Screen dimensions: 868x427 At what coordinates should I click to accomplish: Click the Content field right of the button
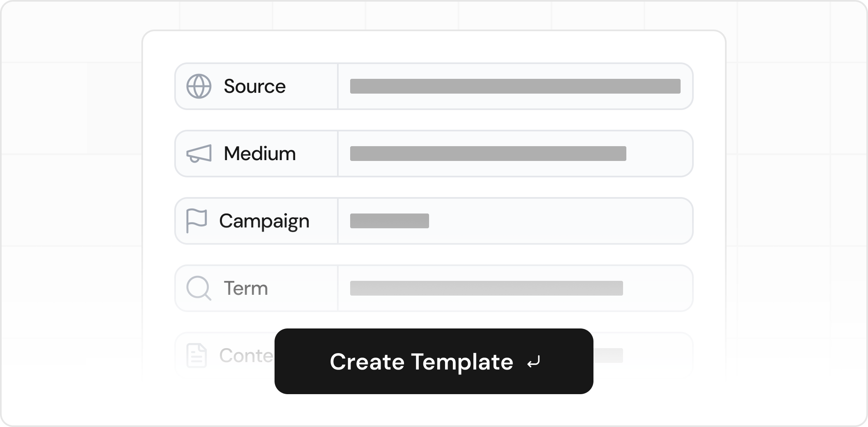[x=641, y=356]
